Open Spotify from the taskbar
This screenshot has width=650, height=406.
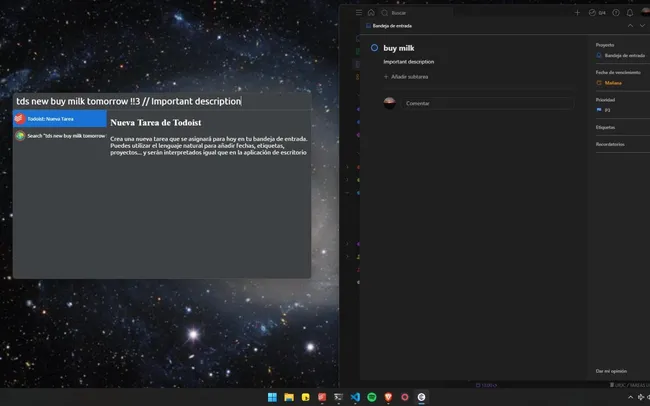(372, 397)
